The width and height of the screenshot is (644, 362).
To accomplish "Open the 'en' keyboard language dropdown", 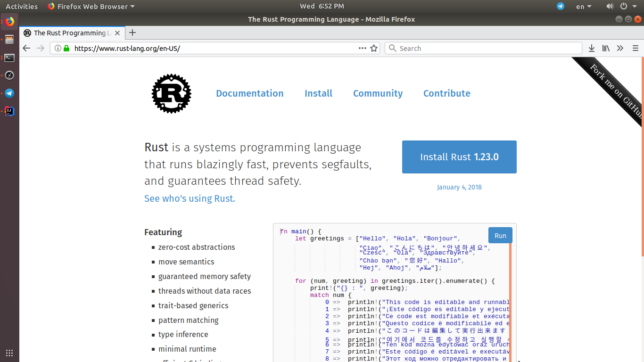I will pos(584,6).
